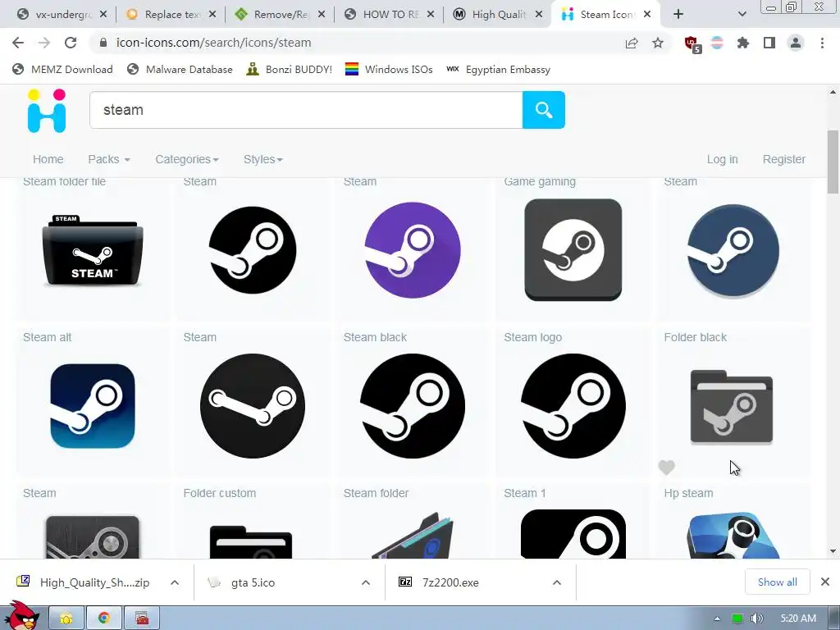840x630 pixels.
Task: Go back to the previous page
Action: pyautogui.click(x=18, y=43)
